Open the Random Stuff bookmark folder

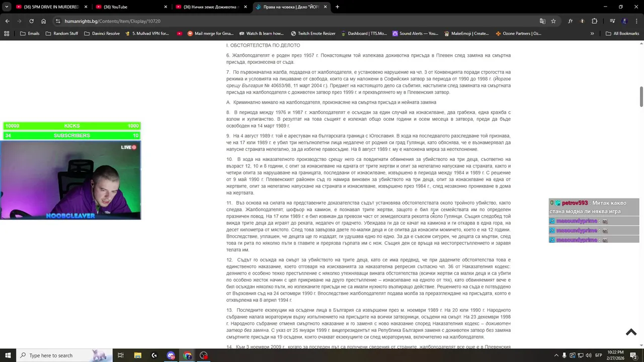pyautogui.click(x=62, y=34)
